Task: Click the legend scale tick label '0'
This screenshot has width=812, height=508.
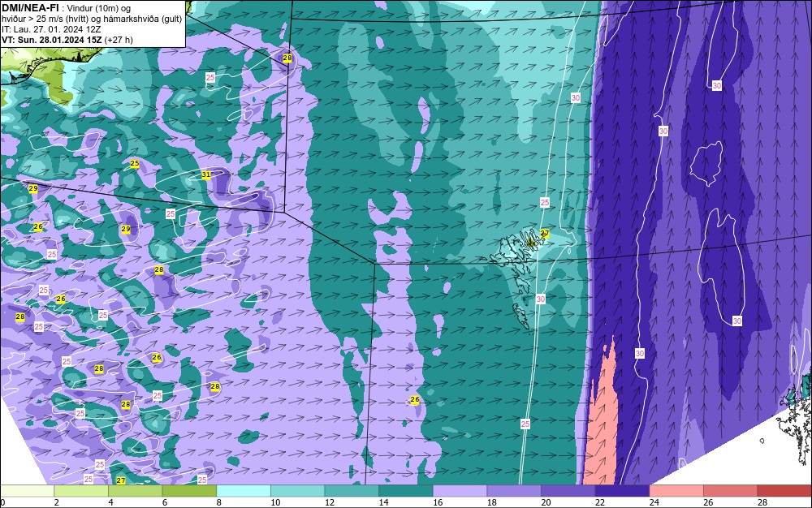Action: click(x=2, y=502)
